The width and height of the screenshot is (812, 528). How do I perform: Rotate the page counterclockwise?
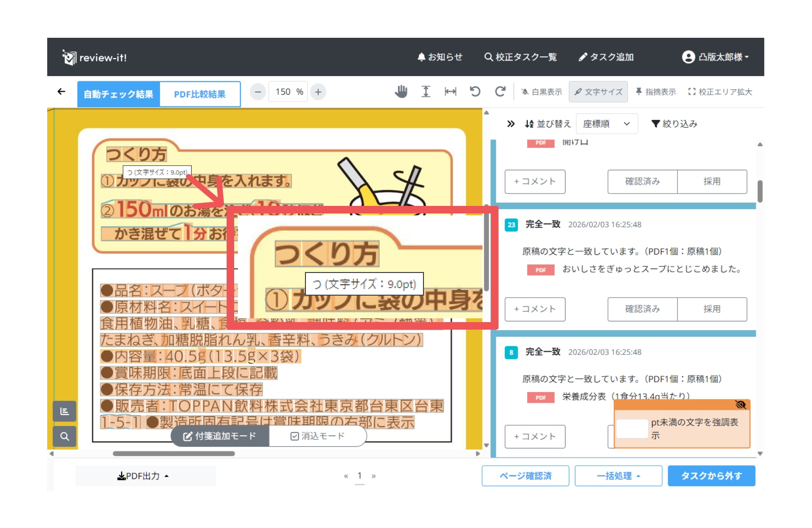coord(475,92)
